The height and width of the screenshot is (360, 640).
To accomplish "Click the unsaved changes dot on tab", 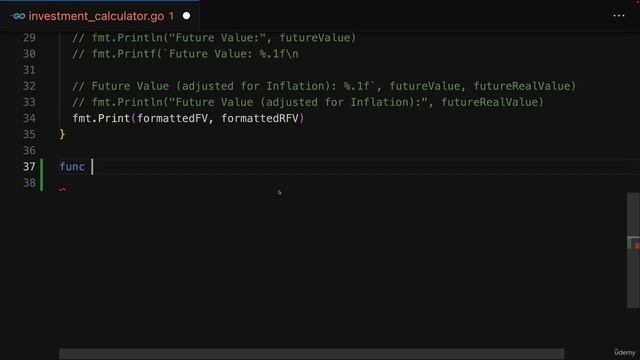I will (187, 16).
